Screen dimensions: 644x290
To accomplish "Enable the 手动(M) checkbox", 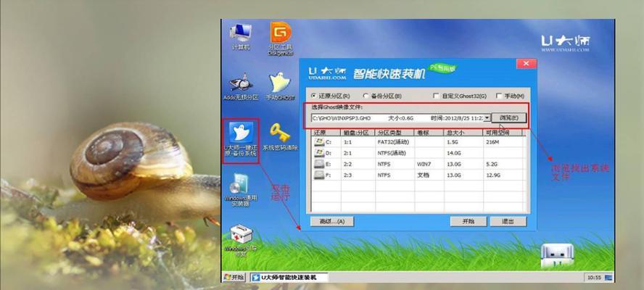I will pyautogui.click(x=499, y=96).
